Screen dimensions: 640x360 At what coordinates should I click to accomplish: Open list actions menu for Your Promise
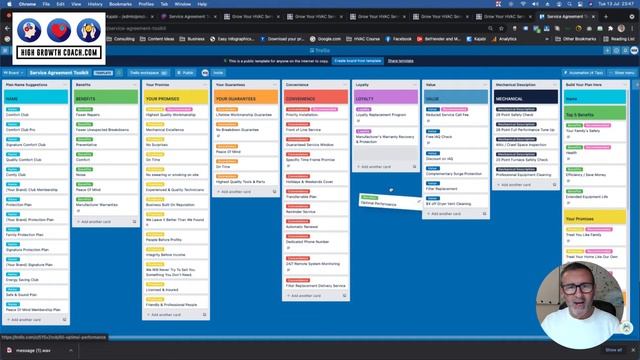[x=204, y=84]
